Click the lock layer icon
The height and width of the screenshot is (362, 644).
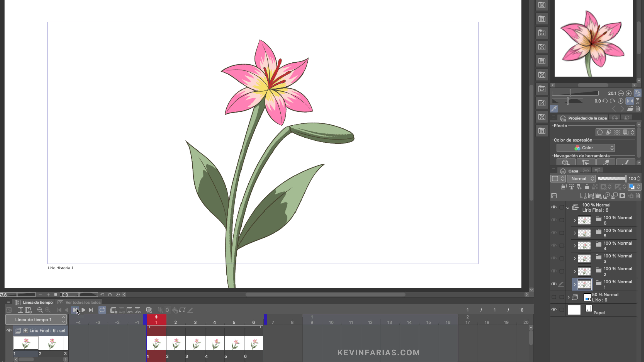pos(587,187)
